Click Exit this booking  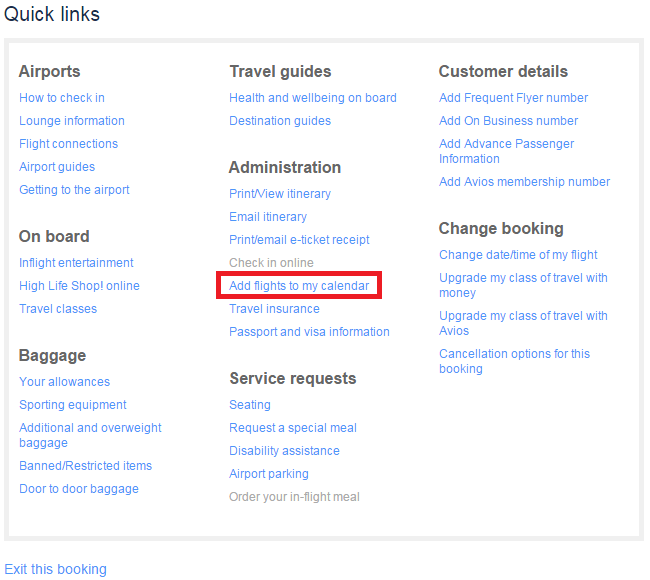click(x=56, y=569)
